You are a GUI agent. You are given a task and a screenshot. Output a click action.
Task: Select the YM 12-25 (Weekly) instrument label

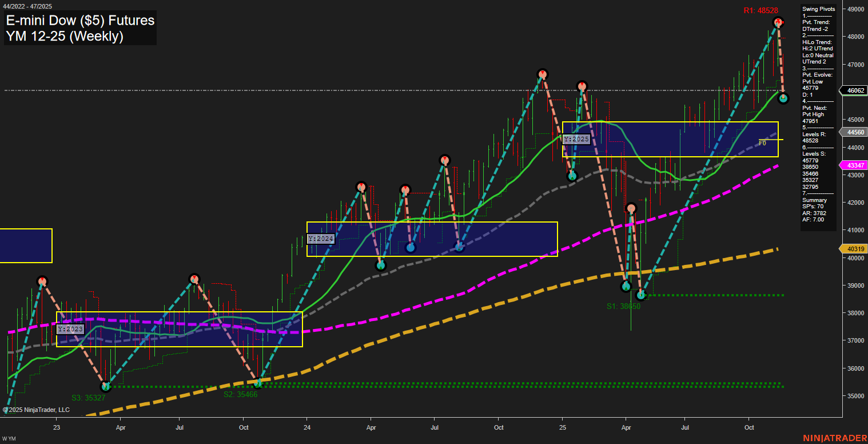point(65,37)
